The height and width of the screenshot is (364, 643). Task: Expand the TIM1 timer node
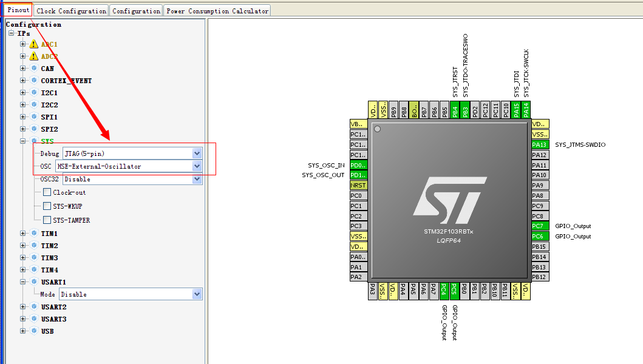(x=23, y=233)
